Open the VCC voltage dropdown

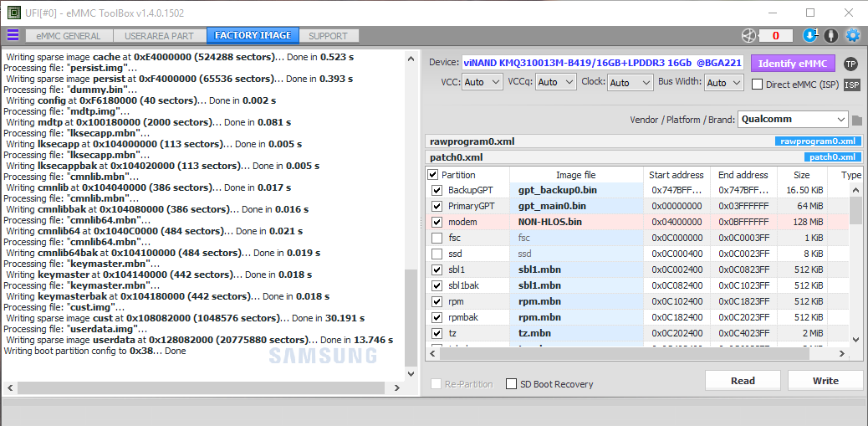[x=481, y=83]
